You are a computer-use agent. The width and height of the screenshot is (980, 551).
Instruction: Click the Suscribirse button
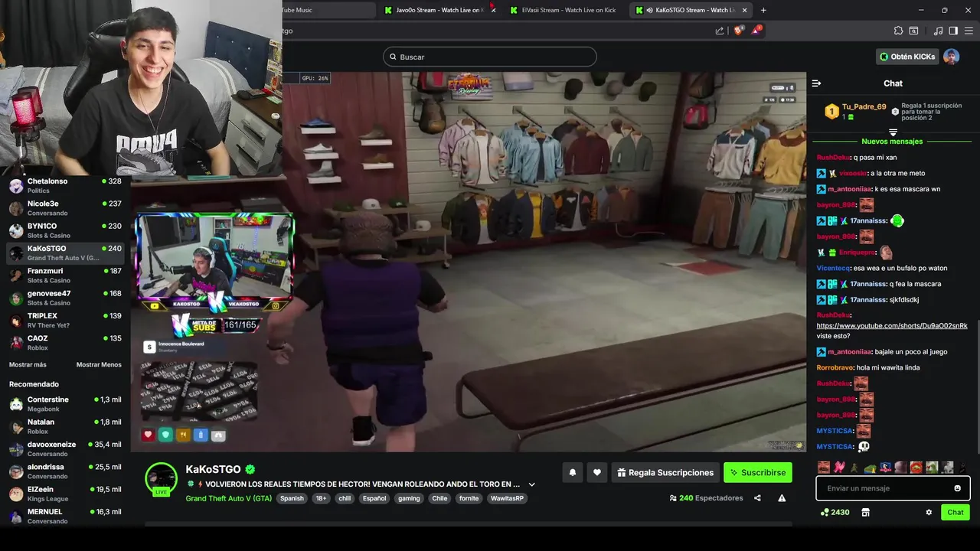(757, 473)
